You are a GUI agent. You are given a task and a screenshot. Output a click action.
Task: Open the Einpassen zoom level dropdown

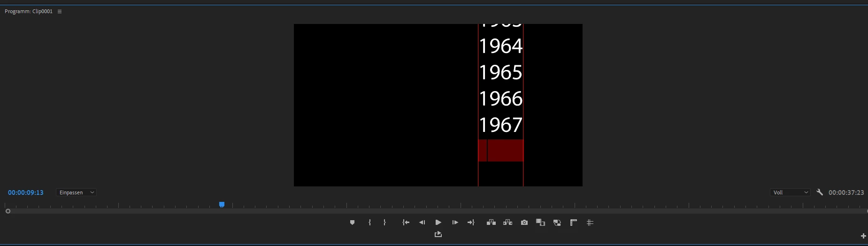[76, 192]
